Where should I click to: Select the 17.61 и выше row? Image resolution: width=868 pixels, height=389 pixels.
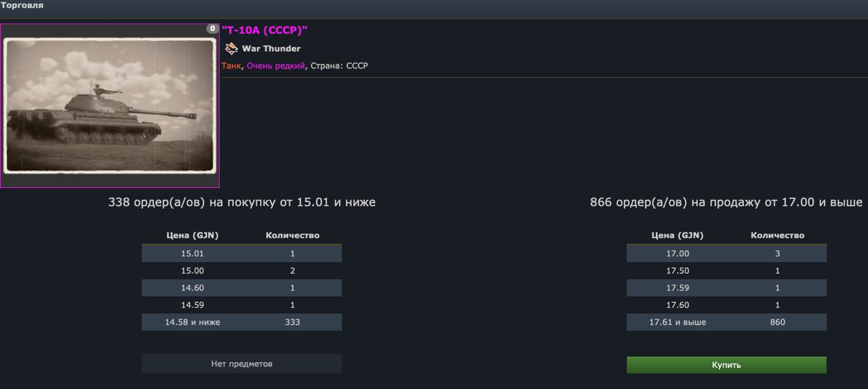click(x=726, y=322)
